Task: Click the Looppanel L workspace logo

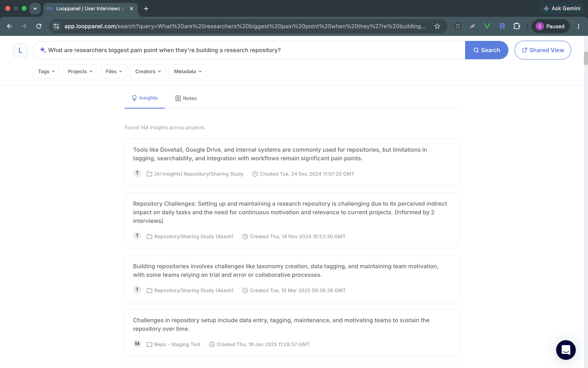Action: tap(20, 50)
